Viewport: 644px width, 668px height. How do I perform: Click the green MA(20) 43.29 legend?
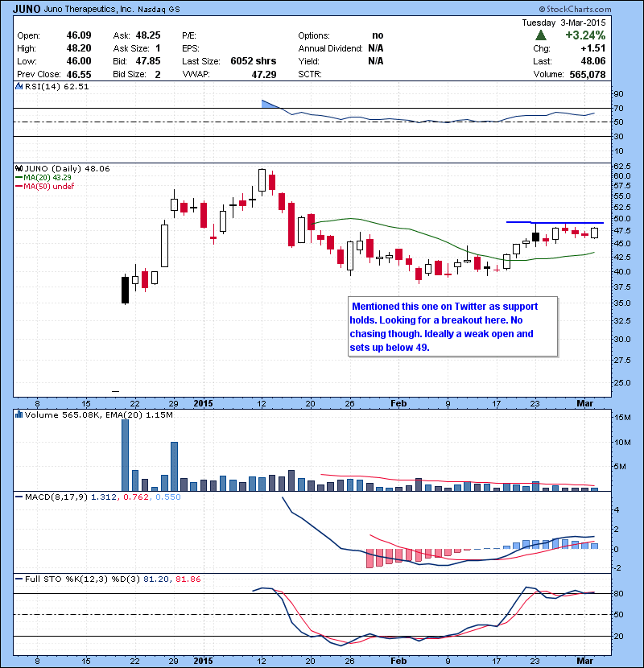pos(43,177)
